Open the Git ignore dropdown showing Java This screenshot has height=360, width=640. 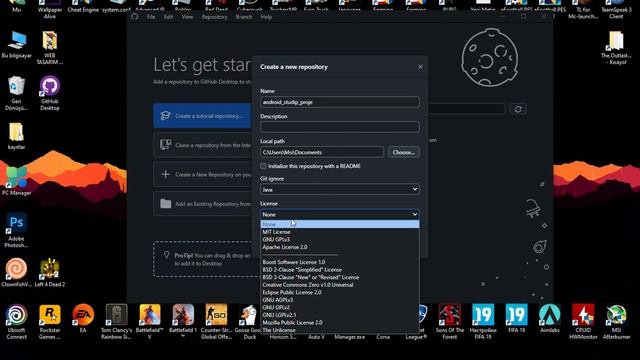point(340,189)
